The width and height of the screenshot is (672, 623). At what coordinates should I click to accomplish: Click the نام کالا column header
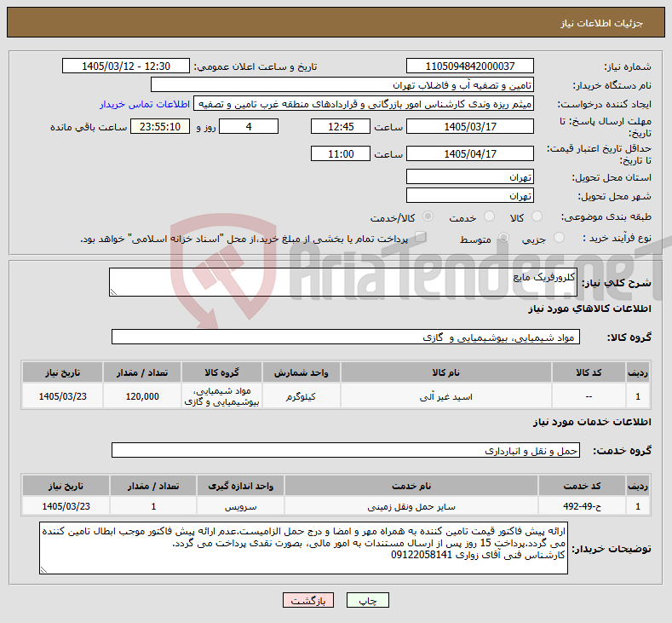(x=445, y=372)
